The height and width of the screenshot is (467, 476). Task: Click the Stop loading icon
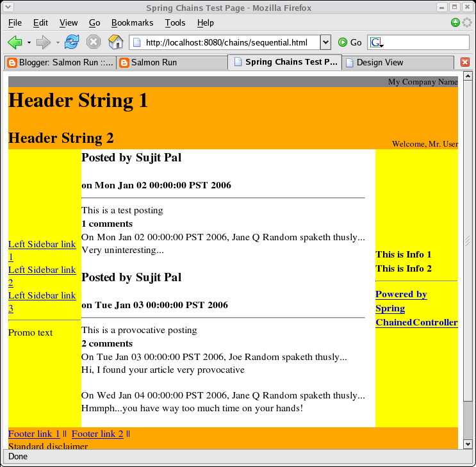94,42
